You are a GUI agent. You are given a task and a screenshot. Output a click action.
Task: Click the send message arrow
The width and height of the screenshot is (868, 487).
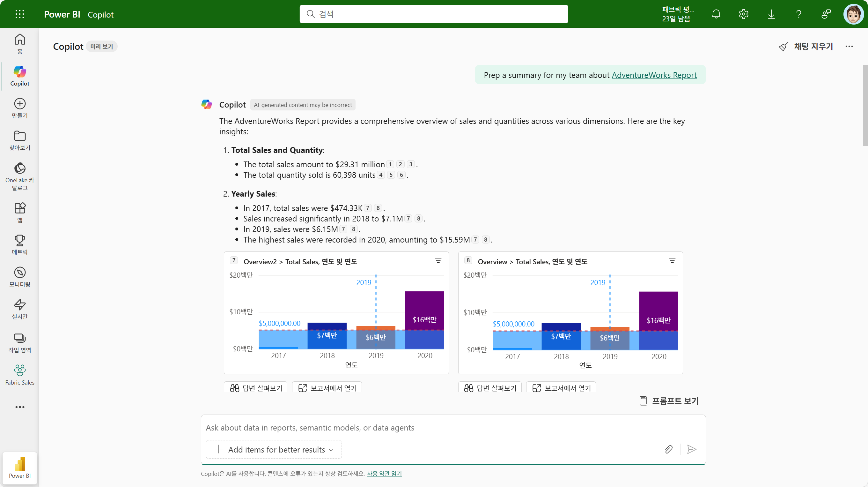coord(691,449)
